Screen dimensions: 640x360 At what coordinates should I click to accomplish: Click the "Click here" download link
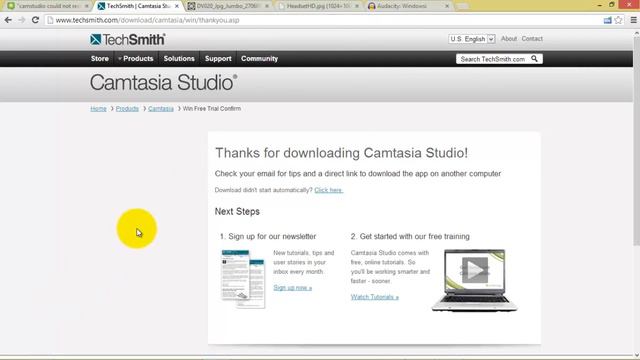(x=329, y=190)
